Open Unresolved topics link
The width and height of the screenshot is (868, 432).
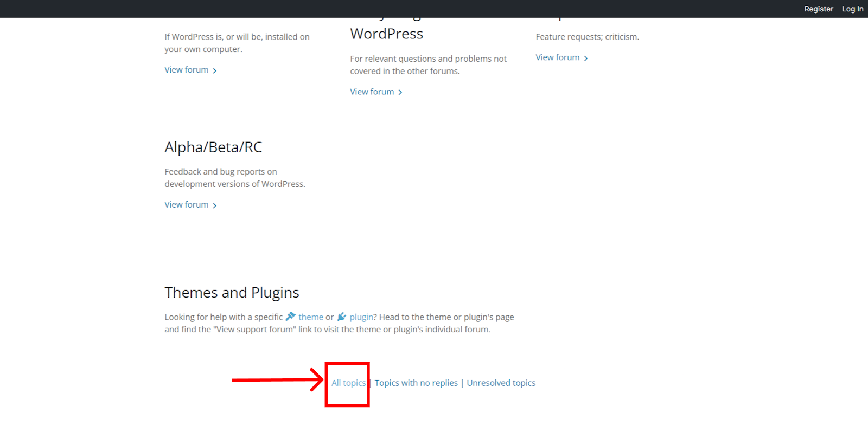[501, 383]
